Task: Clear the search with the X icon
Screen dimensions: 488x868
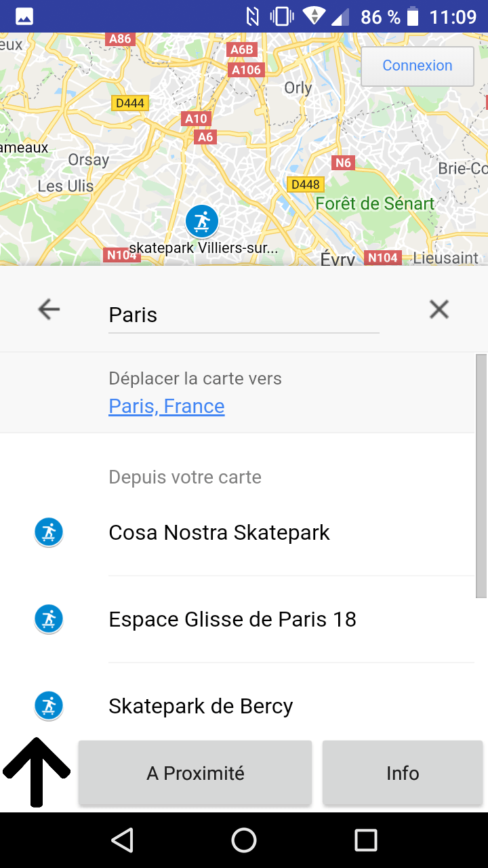Action: [x=439, y=310]
